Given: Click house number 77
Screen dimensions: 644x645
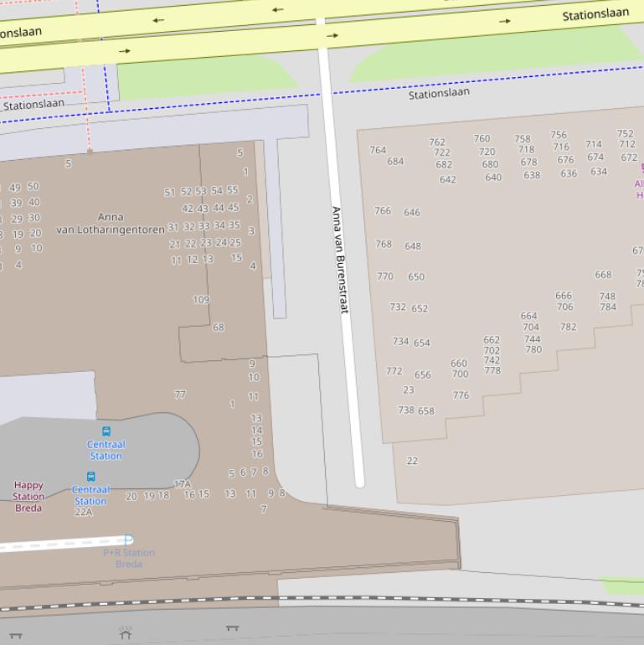Looking at the screenshot, I should pos(180,394).
